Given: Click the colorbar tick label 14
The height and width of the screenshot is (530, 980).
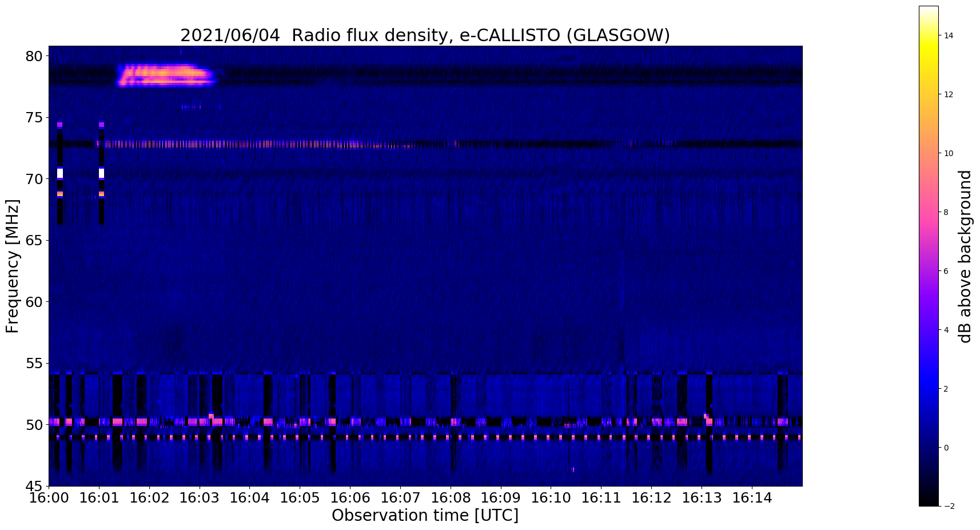Looking at the screenshot, I should (x=949, y=35).
